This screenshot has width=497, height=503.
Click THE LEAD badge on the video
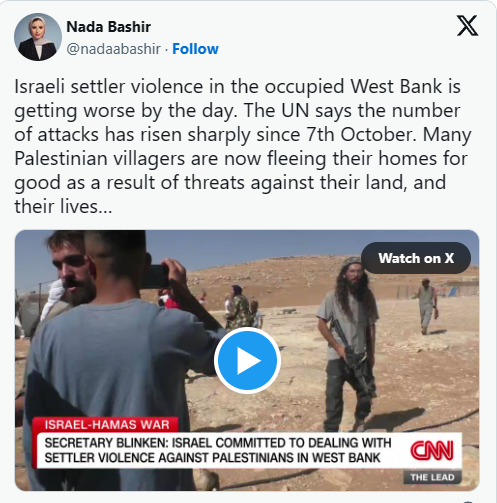coord(432,477)
